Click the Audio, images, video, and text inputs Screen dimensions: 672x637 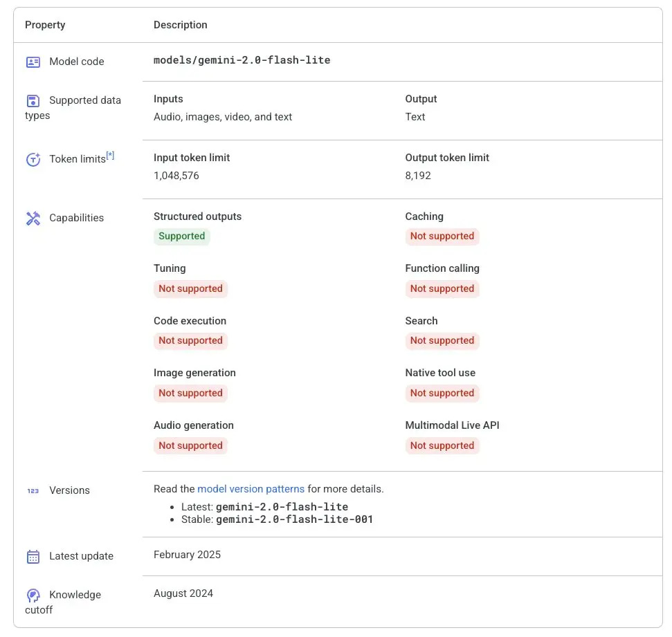[x=222, y=117]
